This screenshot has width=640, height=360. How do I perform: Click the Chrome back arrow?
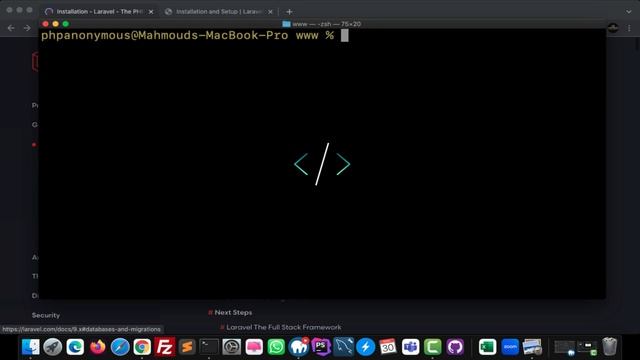(11, 28)
